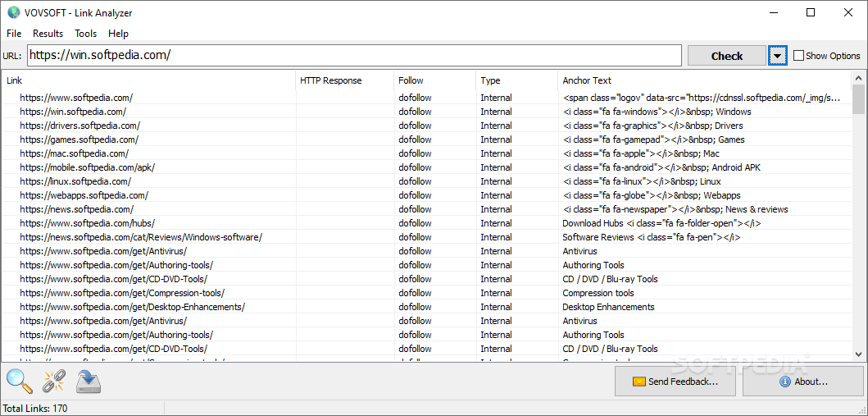Click the News & reviews anchor text
Viewport: 868px width, 416px height.
point(675,209)
